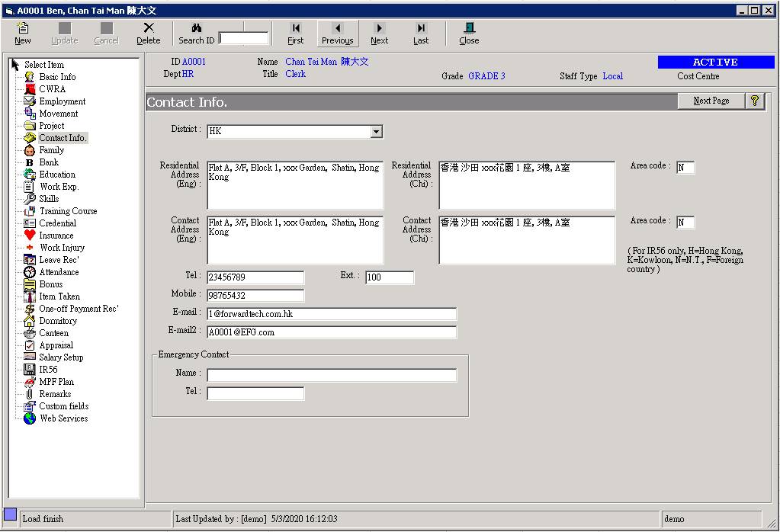Select One-off Payment Rec' item
Image resolution: width=780 pixels, height=532 pixels.
(79, 308)
